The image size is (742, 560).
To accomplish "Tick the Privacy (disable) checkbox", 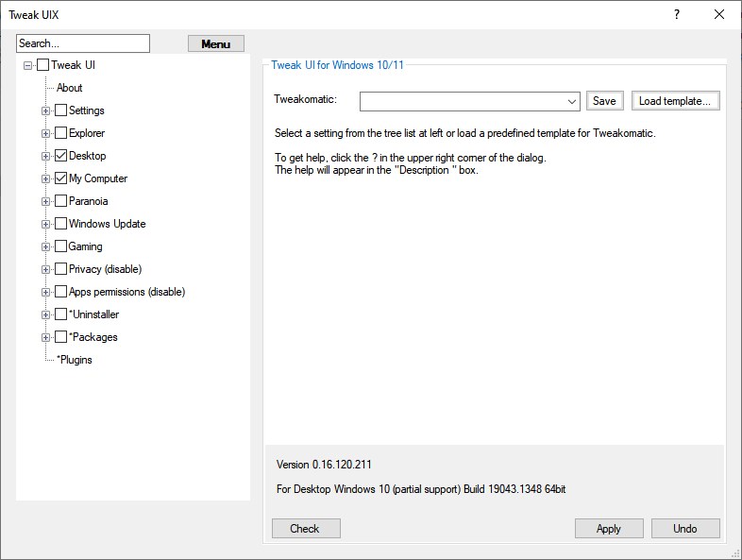I will click(x=60, y=269).
